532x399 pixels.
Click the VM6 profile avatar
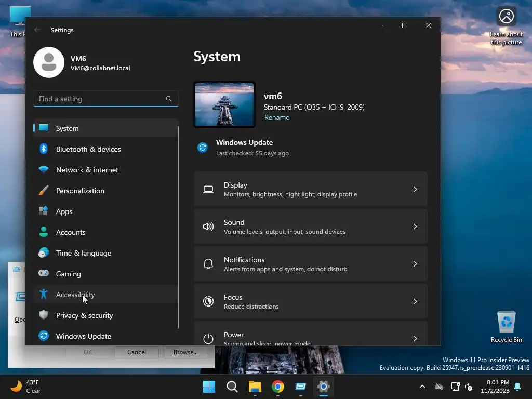pos(49,62)
